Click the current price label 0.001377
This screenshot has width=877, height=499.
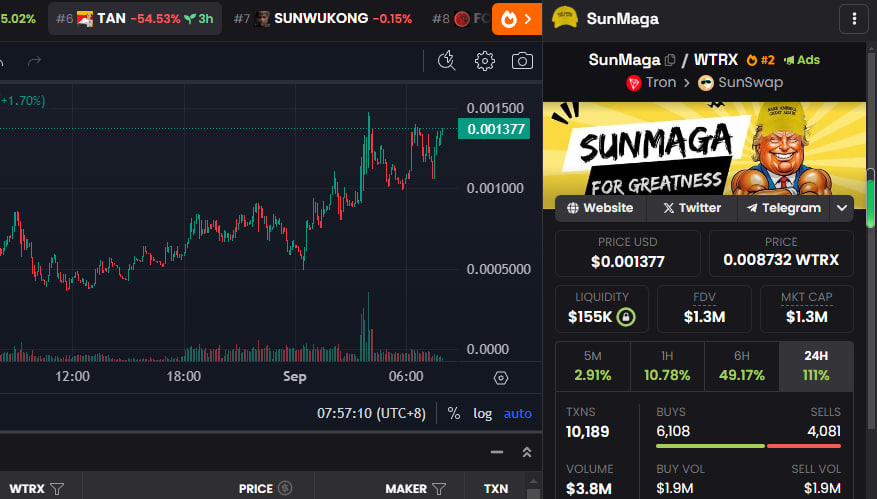(x=494, y=129)
